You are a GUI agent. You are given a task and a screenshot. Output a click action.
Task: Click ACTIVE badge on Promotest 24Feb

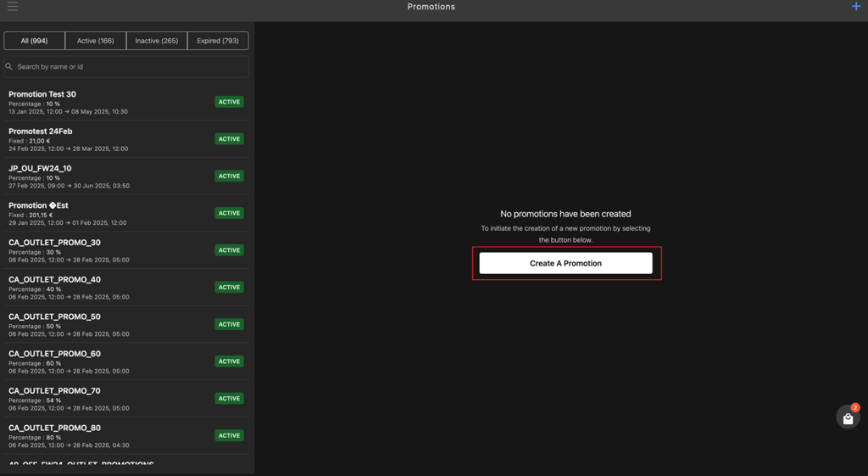[229, 139]
